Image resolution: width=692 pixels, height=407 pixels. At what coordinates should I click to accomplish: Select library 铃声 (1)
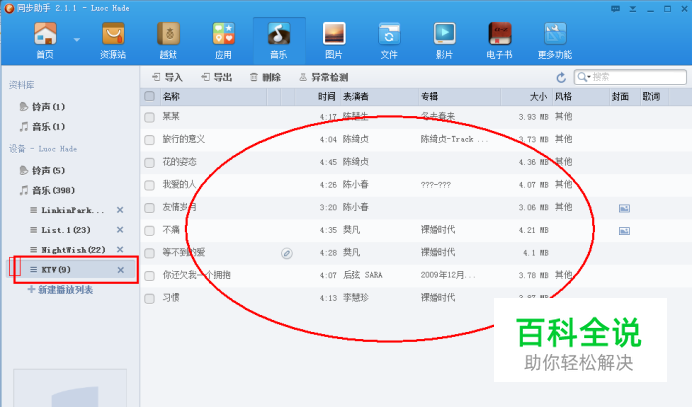click(42, 107)
